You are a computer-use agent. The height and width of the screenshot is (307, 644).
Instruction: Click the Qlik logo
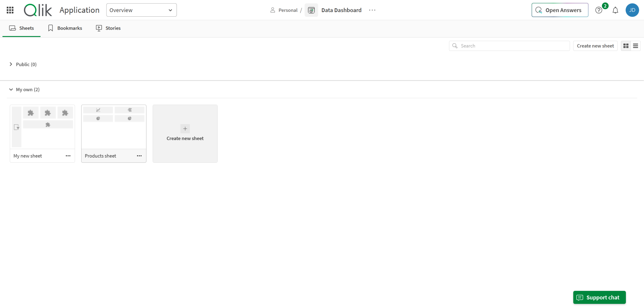(x=38, y=10)
